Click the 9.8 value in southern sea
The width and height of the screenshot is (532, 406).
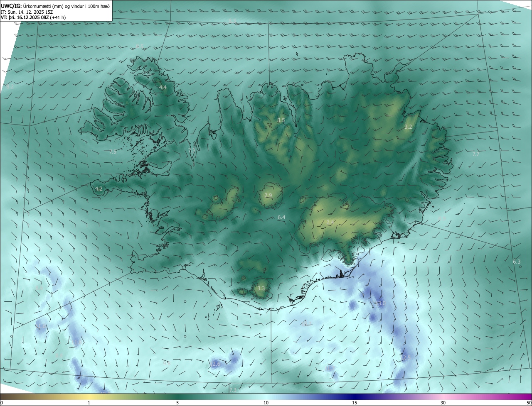[x=167, y=363]
